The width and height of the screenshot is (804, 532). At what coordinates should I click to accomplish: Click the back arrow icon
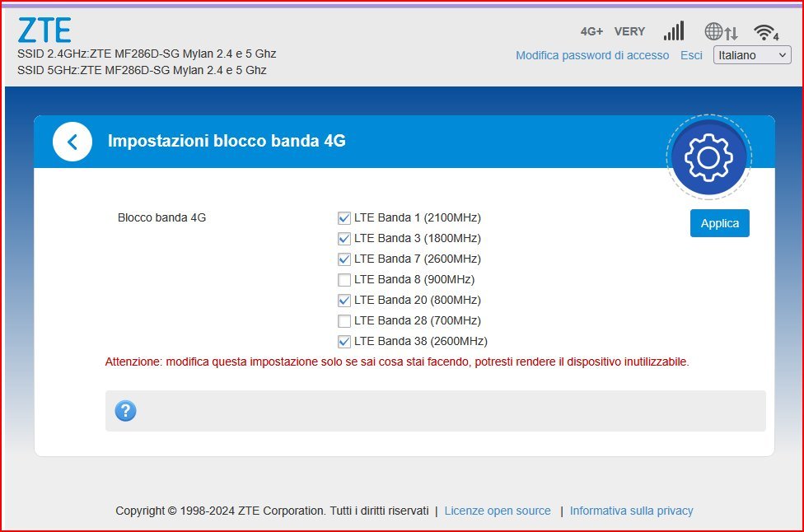72,142
